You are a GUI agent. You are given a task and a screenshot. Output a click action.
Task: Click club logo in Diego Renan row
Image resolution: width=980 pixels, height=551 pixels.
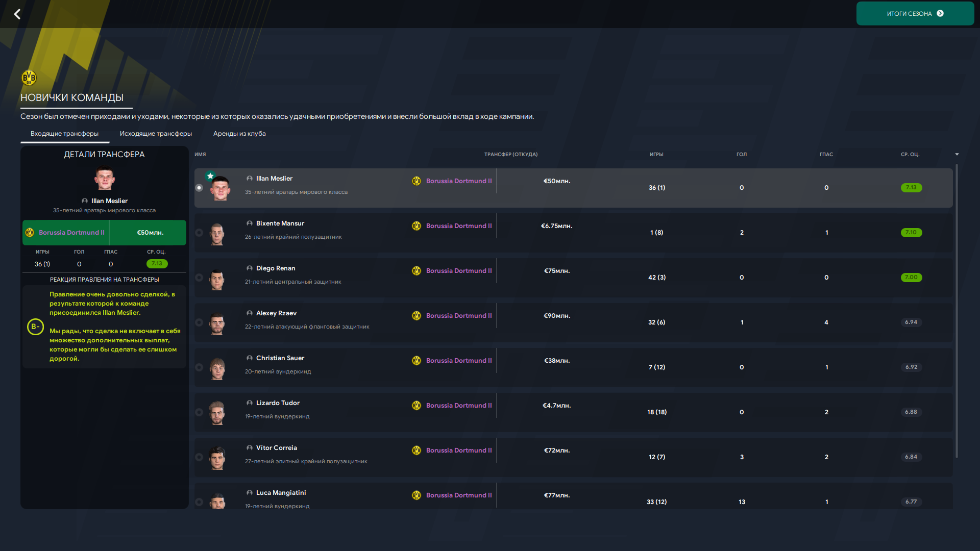(416, 271)
